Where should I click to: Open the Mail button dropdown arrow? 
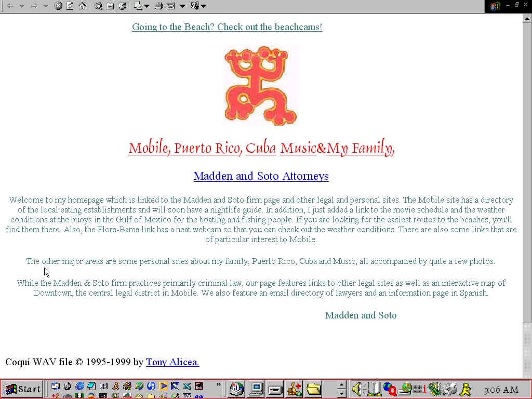[x=147, y=6]
